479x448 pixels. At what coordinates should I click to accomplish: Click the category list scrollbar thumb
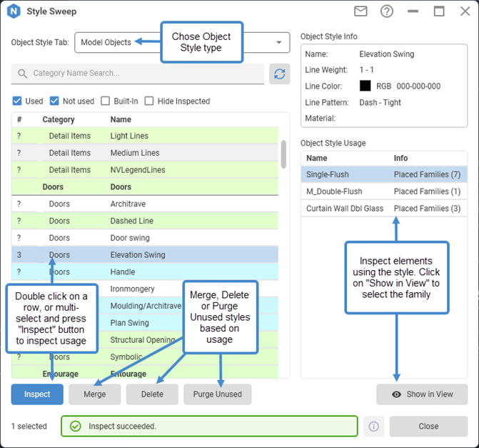click(283, 154)
